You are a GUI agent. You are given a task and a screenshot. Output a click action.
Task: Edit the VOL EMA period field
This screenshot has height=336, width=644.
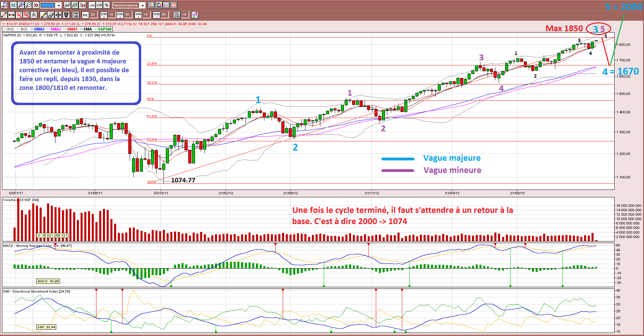coord(185,15)
